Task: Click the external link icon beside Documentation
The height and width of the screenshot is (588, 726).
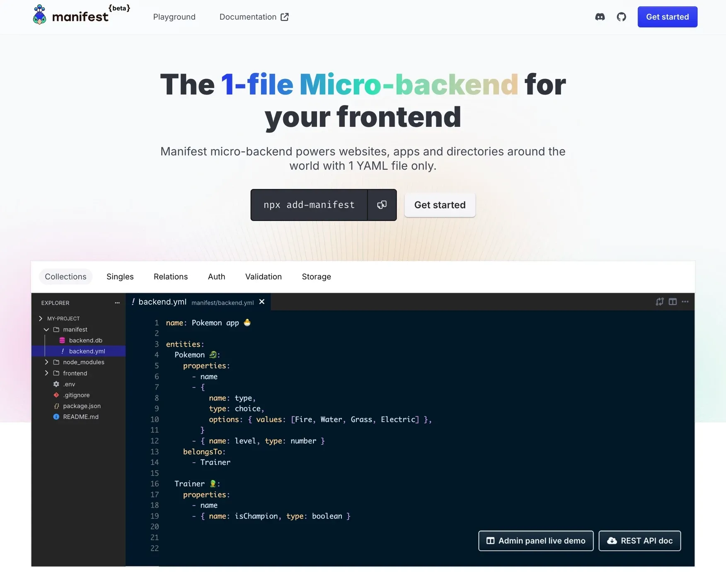Action: (x=285, y=17)
